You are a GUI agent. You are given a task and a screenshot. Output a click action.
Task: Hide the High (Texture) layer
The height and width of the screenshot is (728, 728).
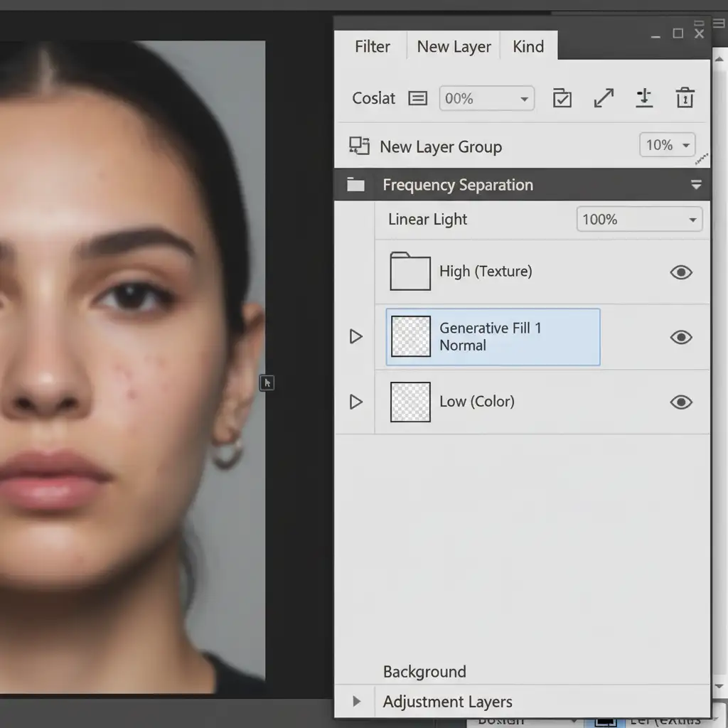pyautogui.click(x=680, y=272)
